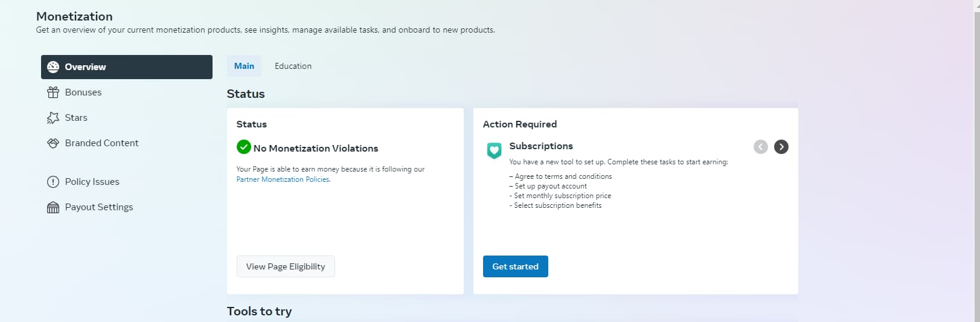This screenshot has height=322, width=980.
Task: Open Bonuses via the gift box icon
Action: tap(53, 92)
